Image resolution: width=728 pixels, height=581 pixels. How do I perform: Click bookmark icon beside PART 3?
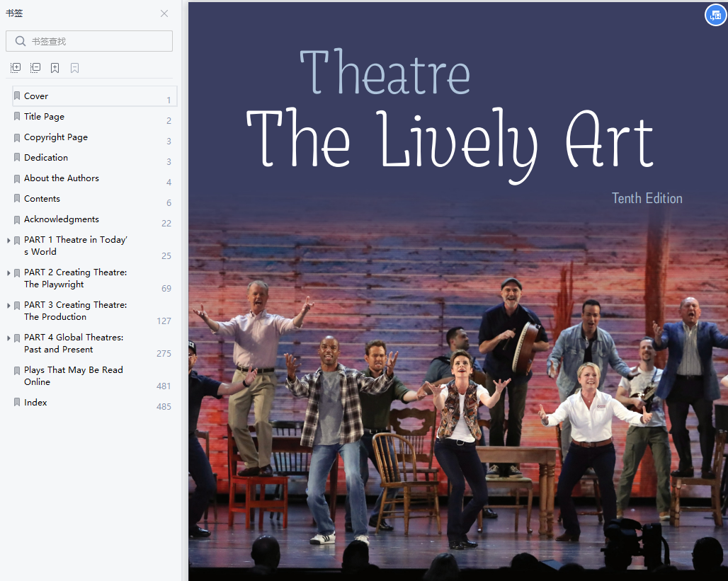pos(17,305)
